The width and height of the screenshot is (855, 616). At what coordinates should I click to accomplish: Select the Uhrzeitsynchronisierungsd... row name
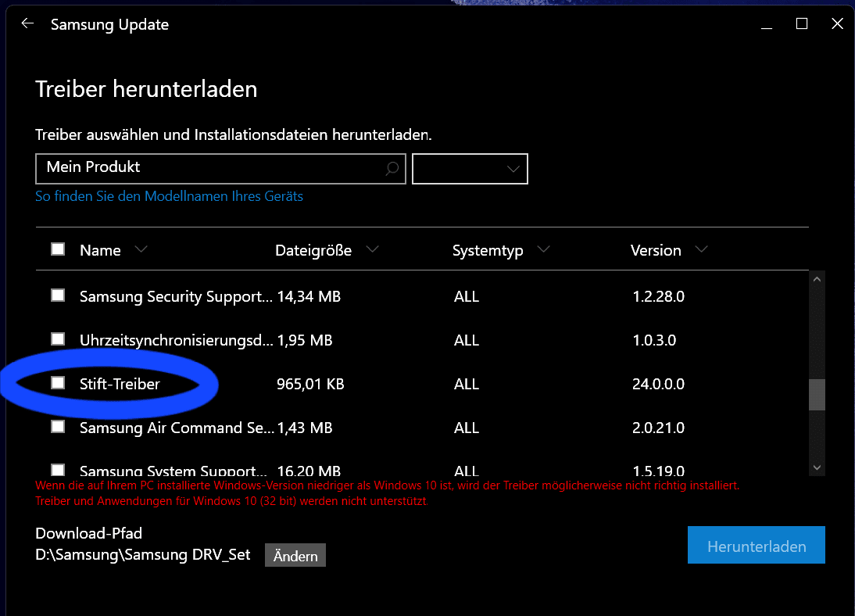coord(177,341)
